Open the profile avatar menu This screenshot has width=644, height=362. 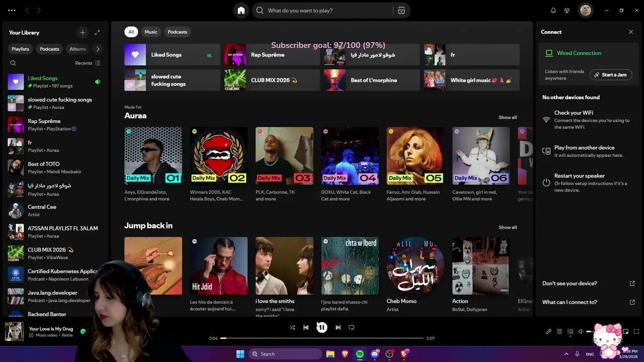(x=585, y=10)
